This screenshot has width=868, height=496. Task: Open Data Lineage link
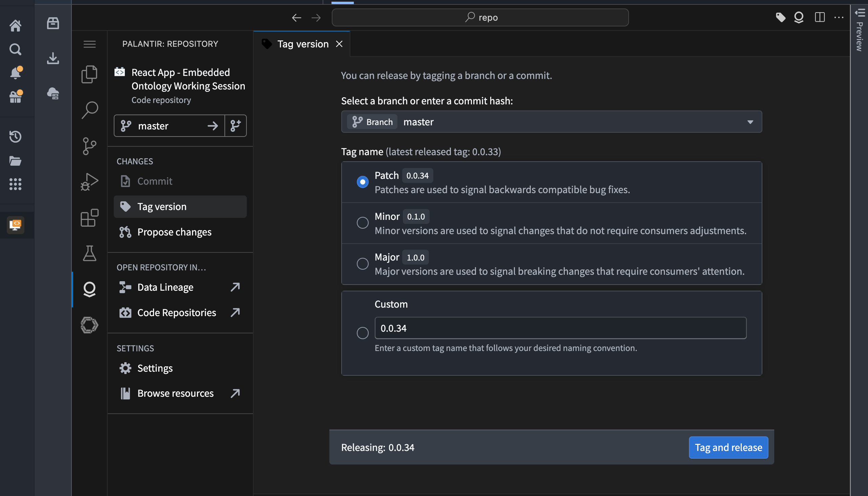(166, 287)
